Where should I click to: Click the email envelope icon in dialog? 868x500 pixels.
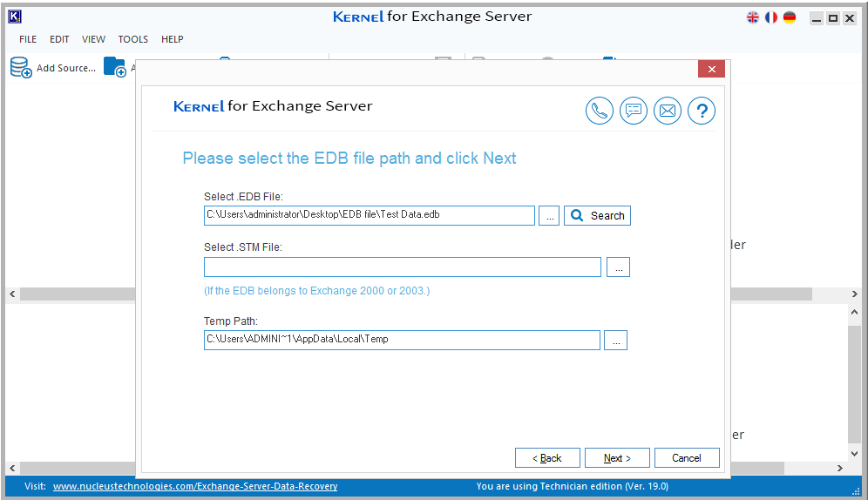pos(668,111)
